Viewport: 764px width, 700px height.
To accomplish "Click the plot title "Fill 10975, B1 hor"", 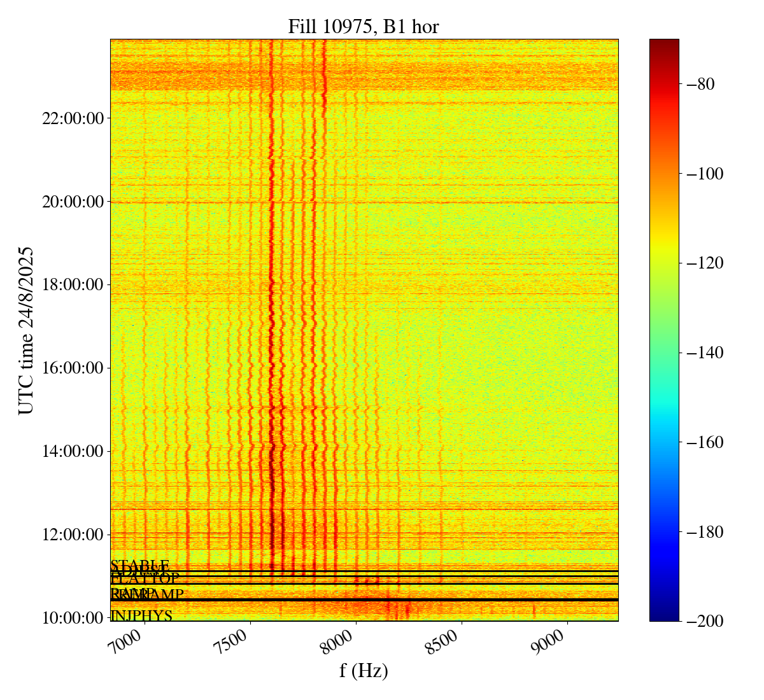I will coord(364,26).
